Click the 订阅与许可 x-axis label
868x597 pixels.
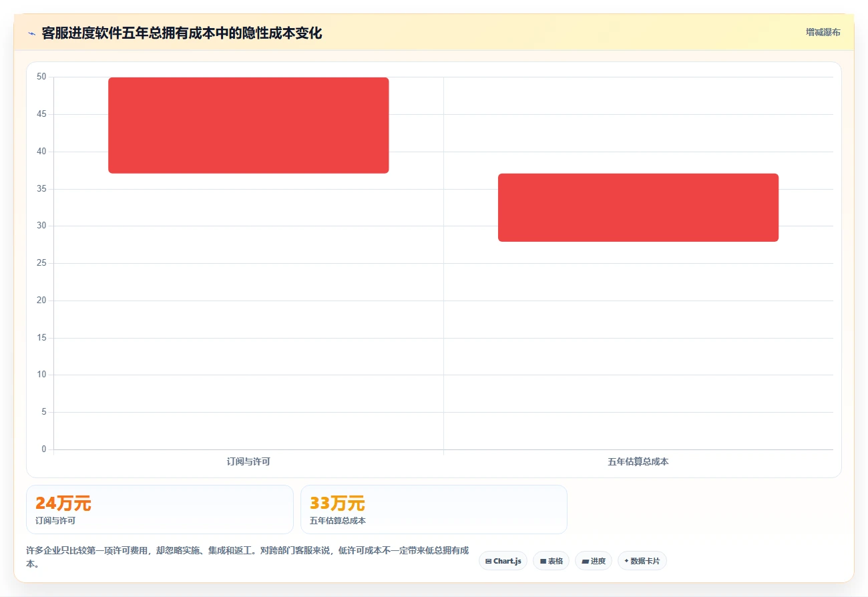coord(248,461)
